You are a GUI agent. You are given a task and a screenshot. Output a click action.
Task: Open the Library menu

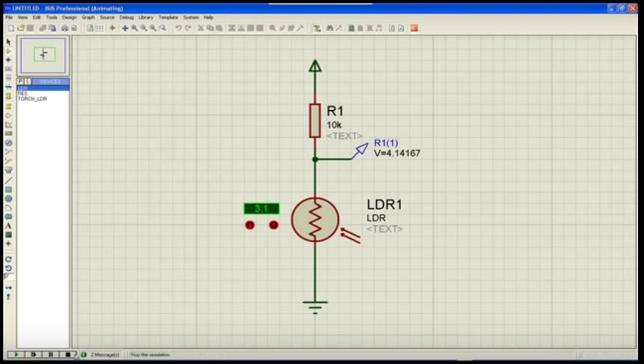pyautogui.click(x=146, y=18)
